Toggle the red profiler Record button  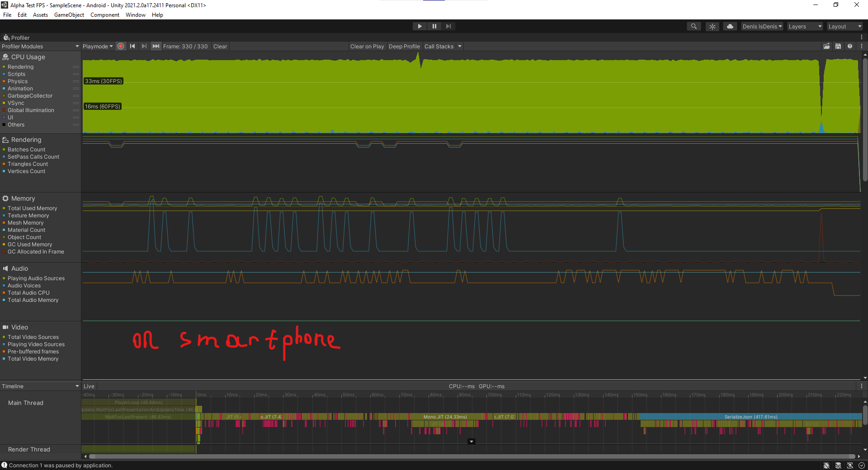tap(121, 46)
